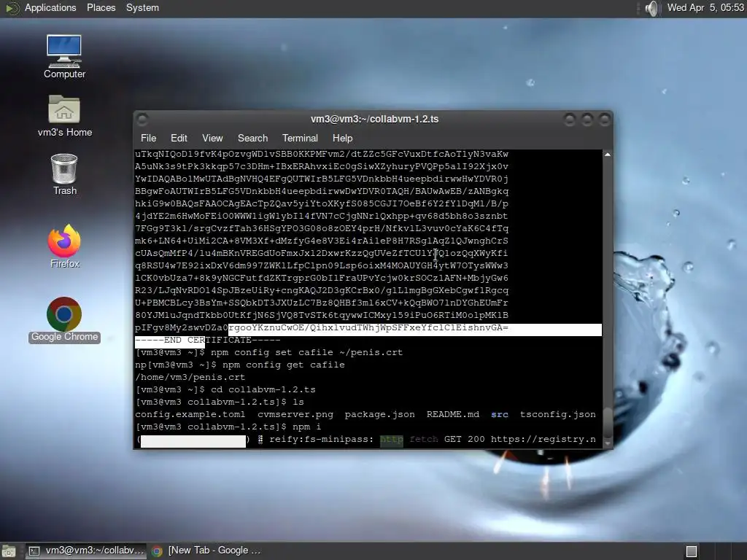Open the Places menu

pyautogui.click(x=101, y=8)
